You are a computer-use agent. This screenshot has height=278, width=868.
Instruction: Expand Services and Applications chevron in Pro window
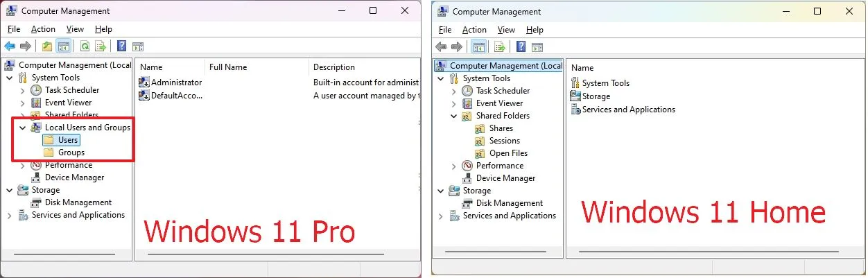(9, 215)
